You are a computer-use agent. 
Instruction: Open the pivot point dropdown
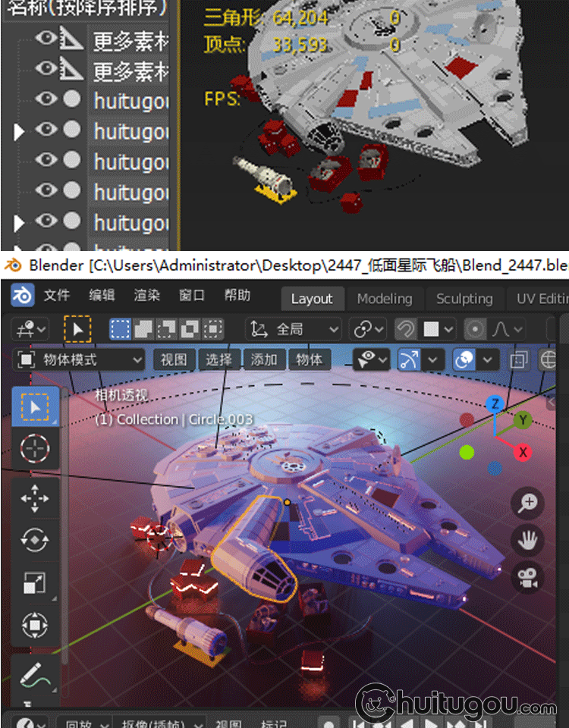pos(368,330)
